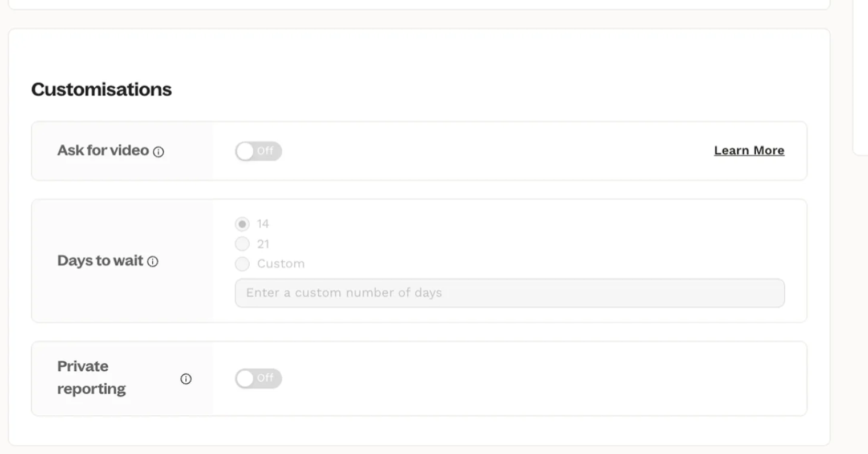
Task: Click the '14' option label text
Action: (263, 224)
